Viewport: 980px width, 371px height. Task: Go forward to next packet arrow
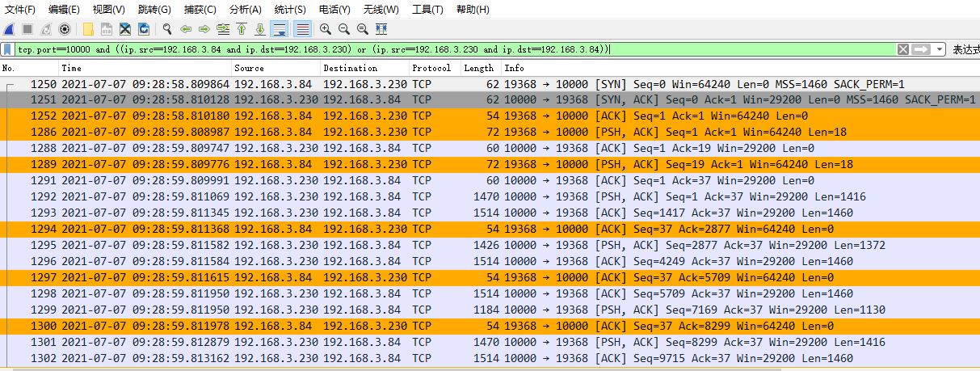pyautogui.click(x=204, y=29)
